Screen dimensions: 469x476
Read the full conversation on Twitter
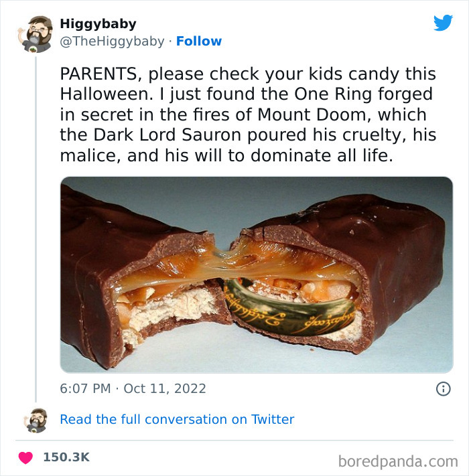click(x=177, y=420)
